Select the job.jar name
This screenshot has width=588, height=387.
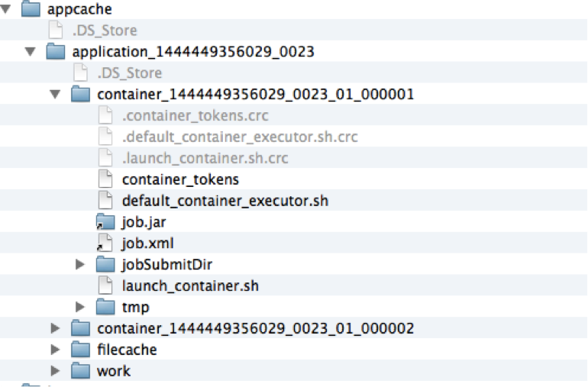click(x=144, y=222)
